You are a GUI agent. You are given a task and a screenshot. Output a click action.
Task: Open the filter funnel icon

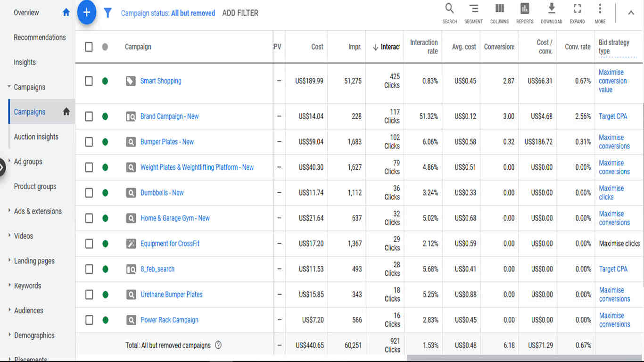(x=107, y=13)
